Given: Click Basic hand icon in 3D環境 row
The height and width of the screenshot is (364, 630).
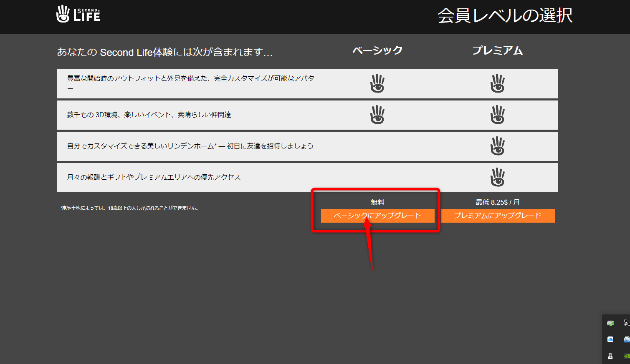Looking at the screenshot, I should (377, 115).
